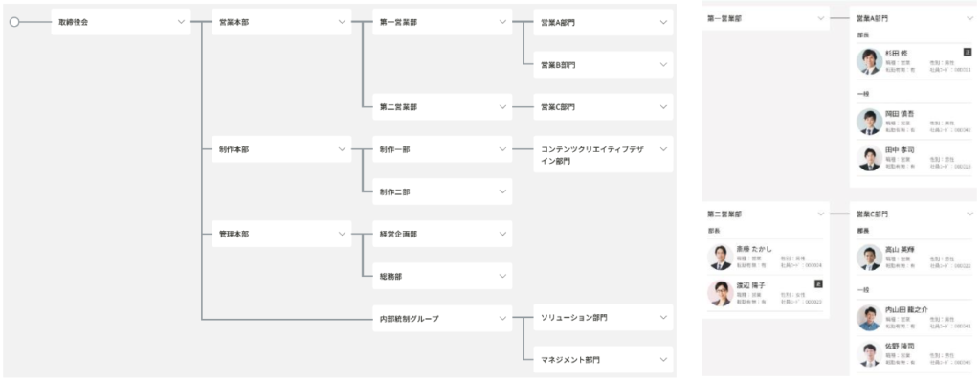
Task: Expand the 取締役会 node chevron
Action: tap(181, 22)
